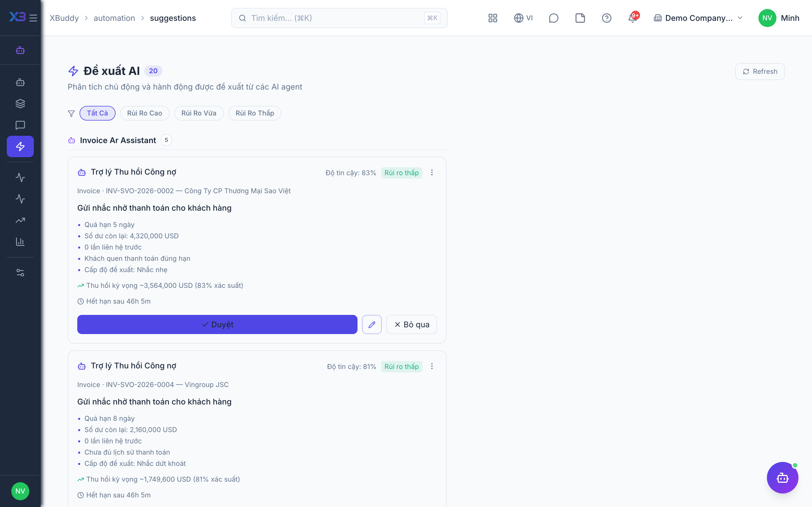The image size is (812, 507).
Task: Open the layers icon in sidebar
Action: [20, 104]
